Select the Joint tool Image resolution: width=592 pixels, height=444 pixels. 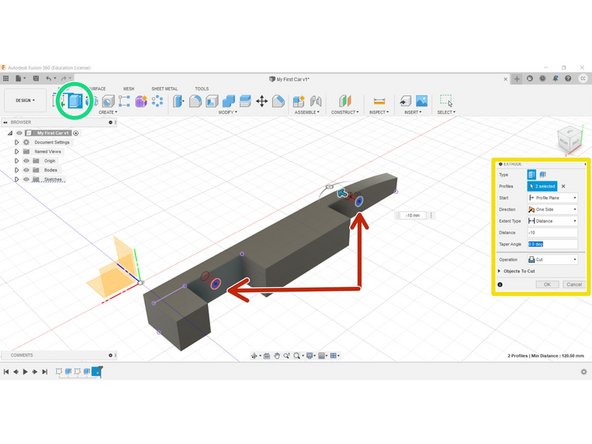pyautogui.click(x=316, y=101)
